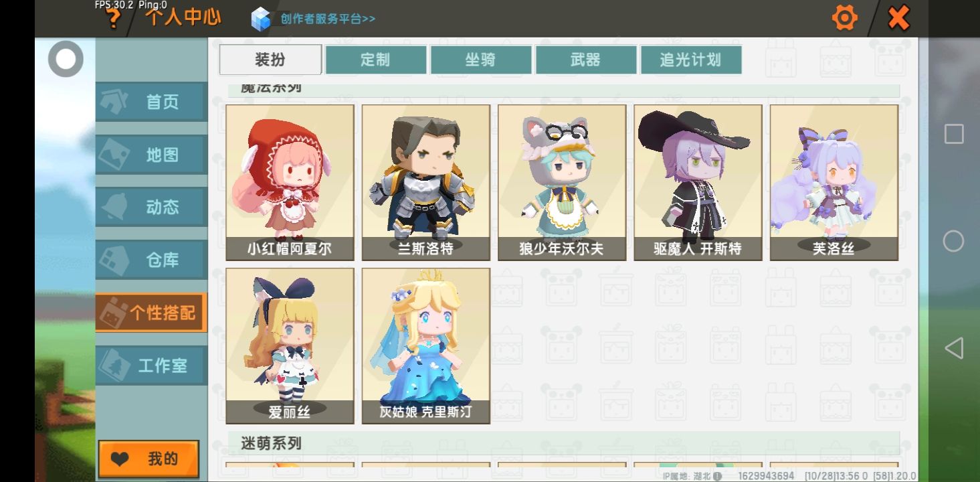Open 工作室 from the sidebar
980x482 pixels.
[x=151, y=366]
